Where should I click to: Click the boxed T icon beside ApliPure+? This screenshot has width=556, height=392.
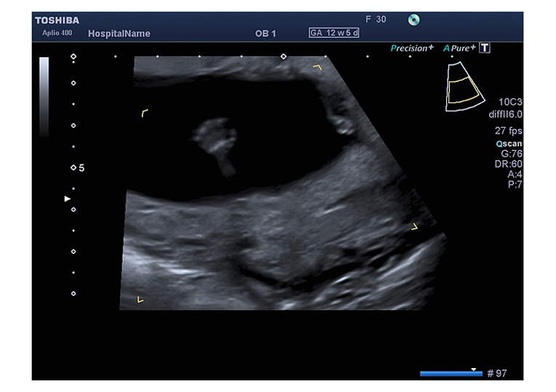[x=486, y=48]
